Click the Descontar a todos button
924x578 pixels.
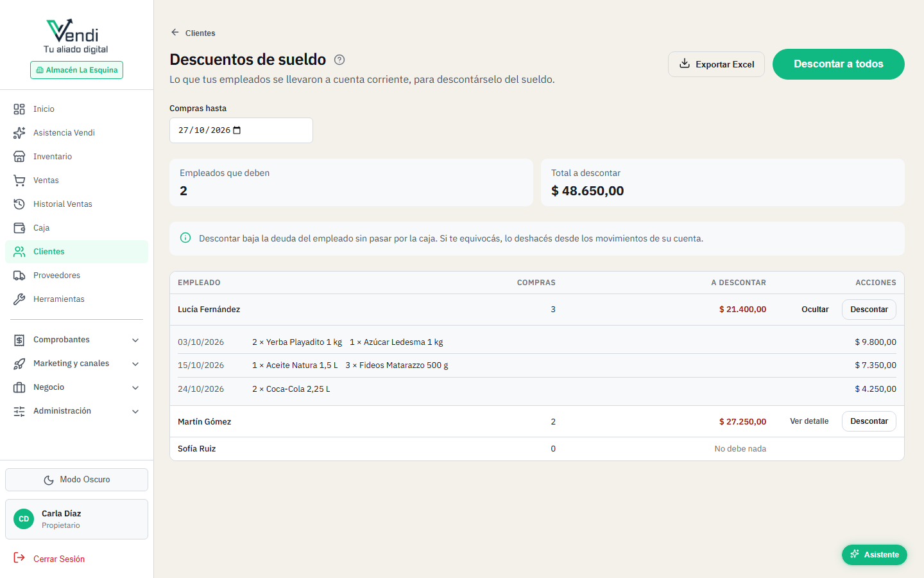click(x=839, y=64)
